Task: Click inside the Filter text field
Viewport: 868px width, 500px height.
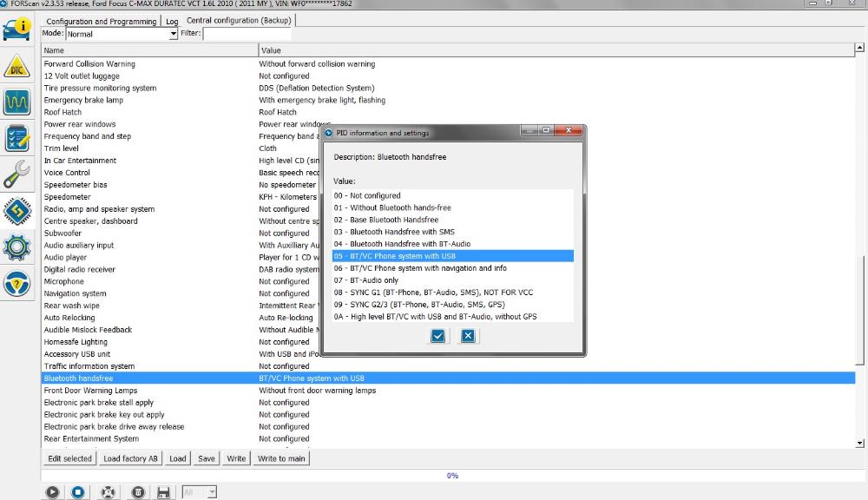Action: pyautogui.click(x=247, y=34)
